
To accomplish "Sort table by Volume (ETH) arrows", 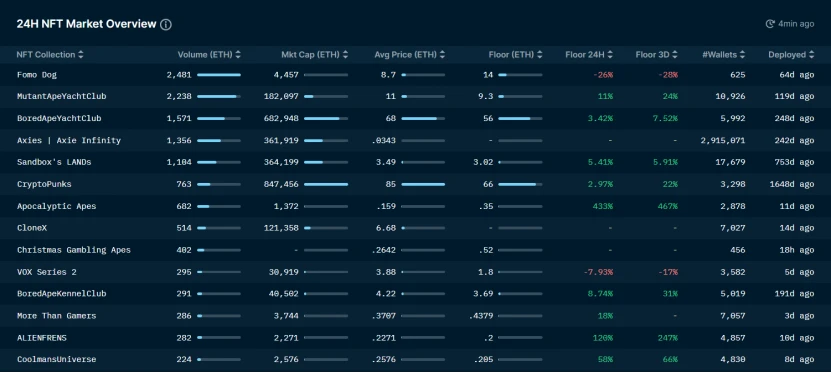I will 238,55.
